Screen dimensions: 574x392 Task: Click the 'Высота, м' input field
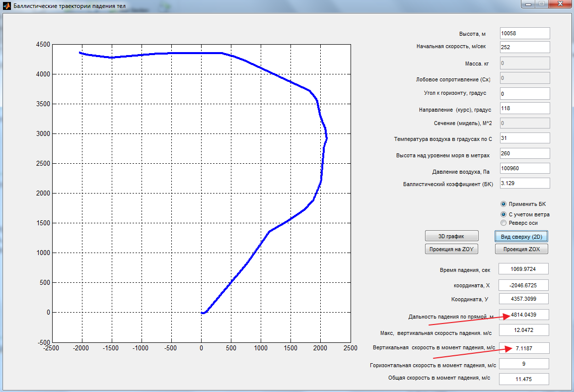[524, 33]
